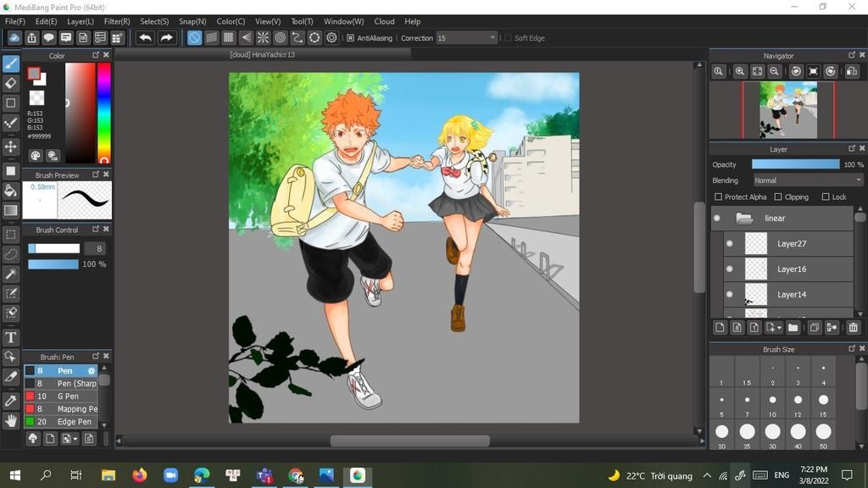Select the rectangular Select tool
The image size is (868, 488).
(10, 235)
